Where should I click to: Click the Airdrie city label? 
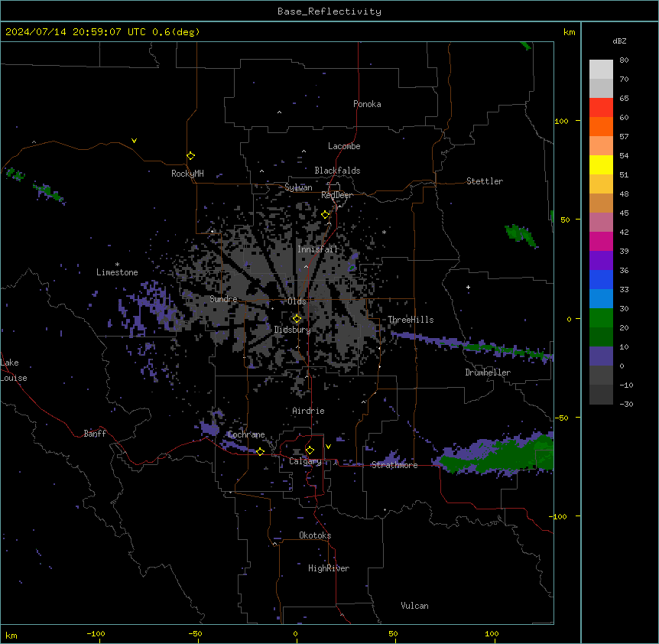309,411
